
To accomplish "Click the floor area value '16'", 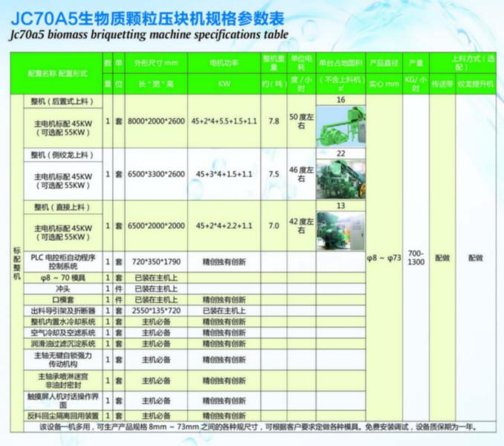I will click(341, 100).
